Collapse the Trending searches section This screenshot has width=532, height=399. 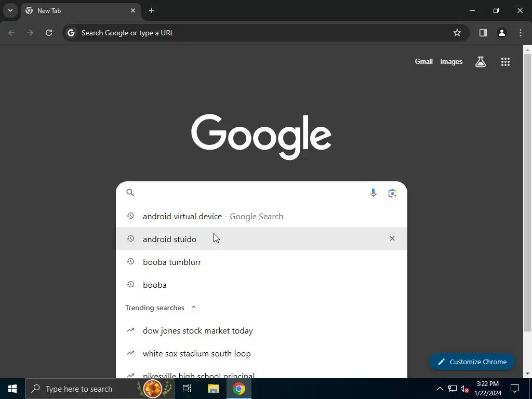click(x=194, y=308)
